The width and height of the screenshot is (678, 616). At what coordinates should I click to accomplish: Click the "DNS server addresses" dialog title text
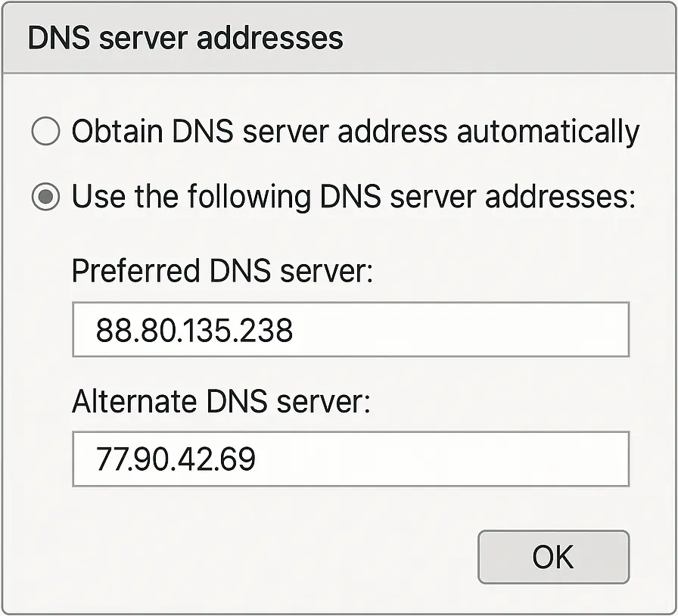tap(185, 38)
